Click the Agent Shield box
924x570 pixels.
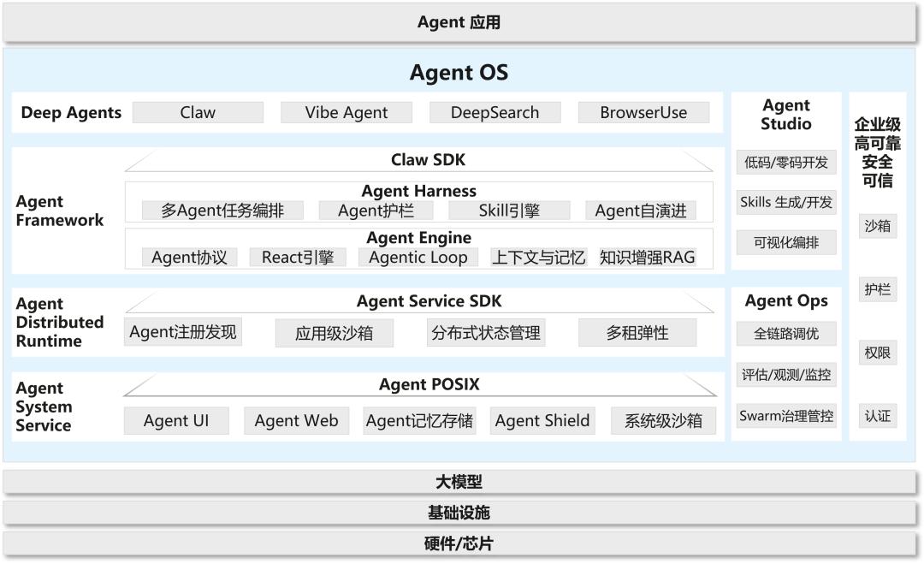click(x=542, y=420)
